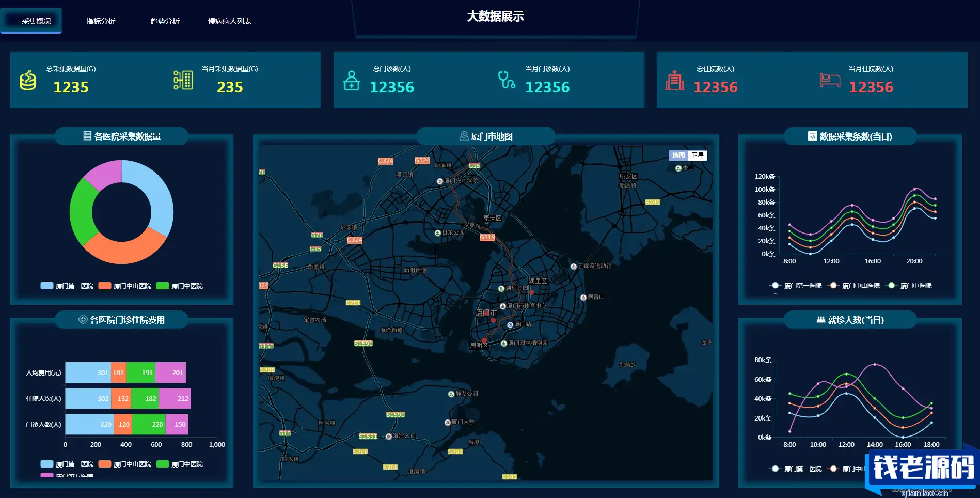The width and height of the screenshot is (980, 498).
Task: Go to the 趋势分析 tab
Action: pyautogui.click(x=165, y=21)
